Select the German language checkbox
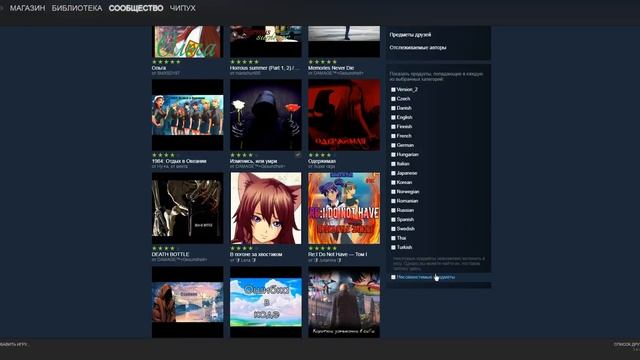The width and height of the screenshot is (640, 360). tap(393, 145)
